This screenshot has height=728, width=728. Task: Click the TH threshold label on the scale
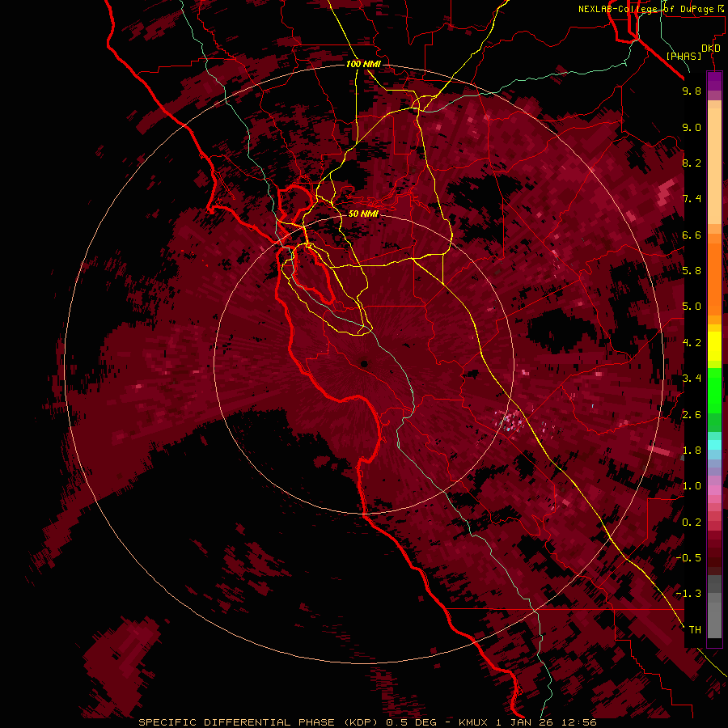[x=695, y=630]
